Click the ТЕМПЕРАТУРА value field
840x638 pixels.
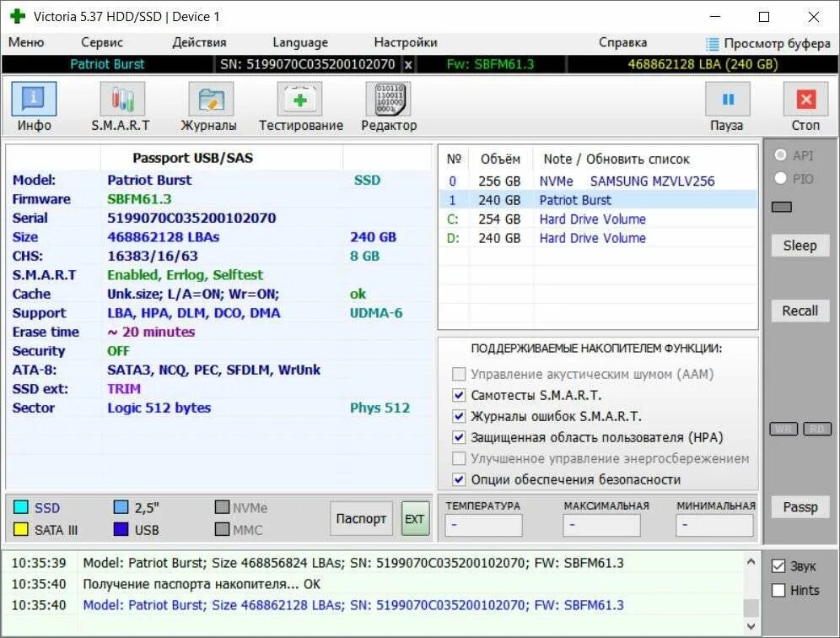pos(483,525)
